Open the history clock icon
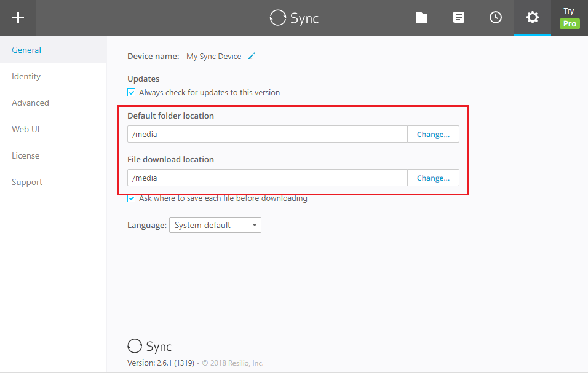 pos(496,18)
